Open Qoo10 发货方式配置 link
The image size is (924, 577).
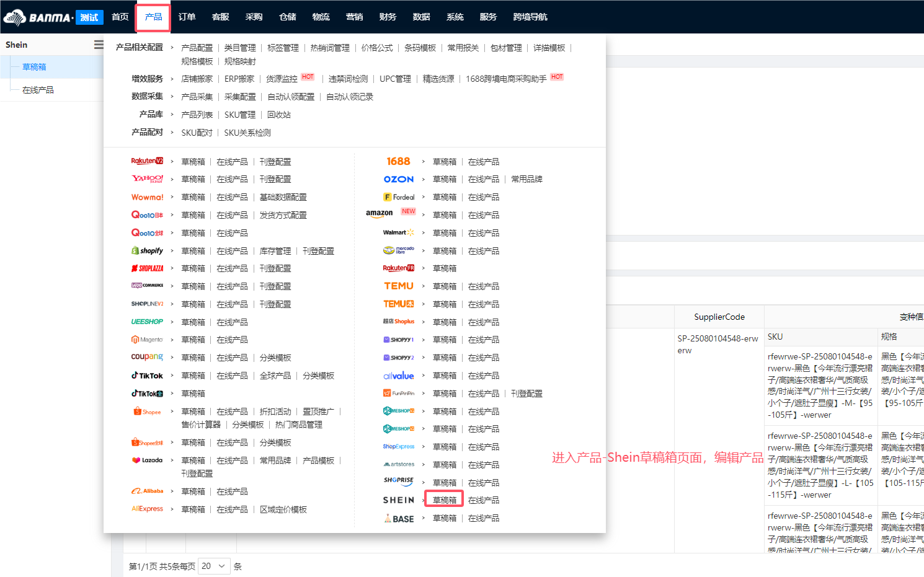pos(283,215)
